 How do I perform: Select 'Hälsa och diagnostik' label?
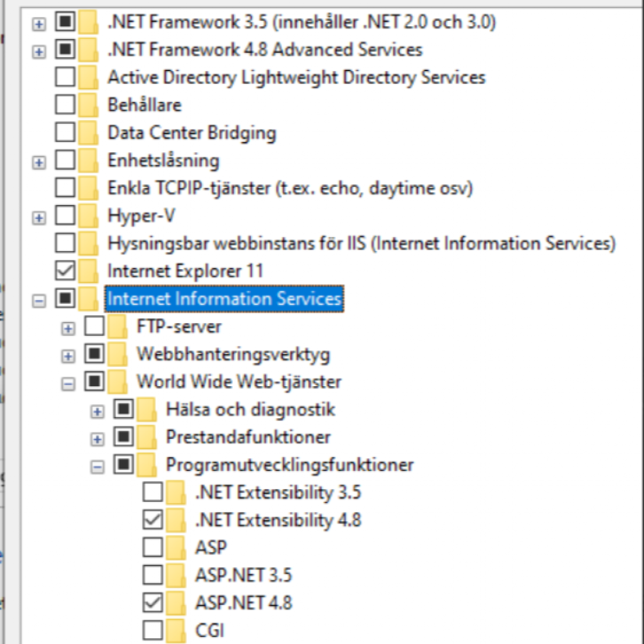click(x=250, y=409)
